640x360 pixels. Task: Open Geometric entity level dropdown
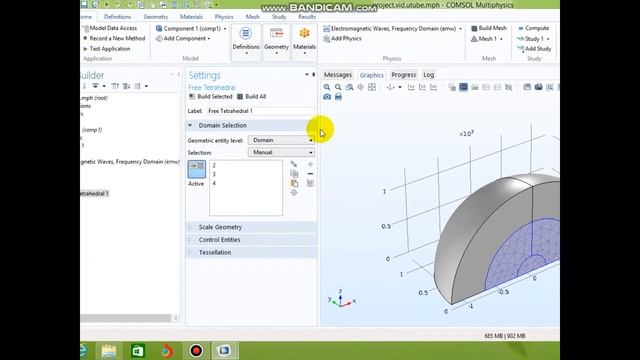(x=281, y=140)
